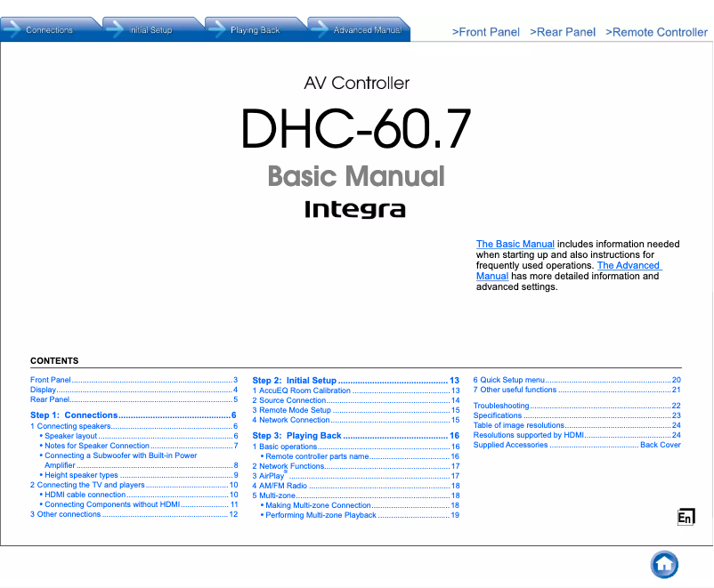Image resolution: width=714 pixels, height=588 pixels.
Task: Click the Remote Controller link
Action: tap(657, 32)
